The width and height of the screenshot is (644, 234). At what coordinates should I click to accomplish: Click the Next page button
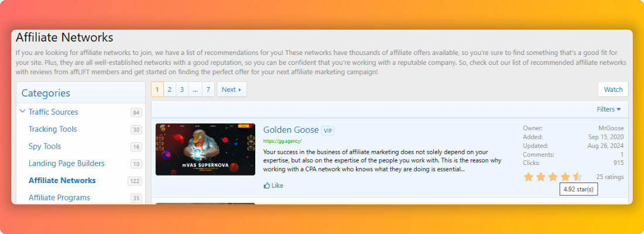tap(232, 90)
